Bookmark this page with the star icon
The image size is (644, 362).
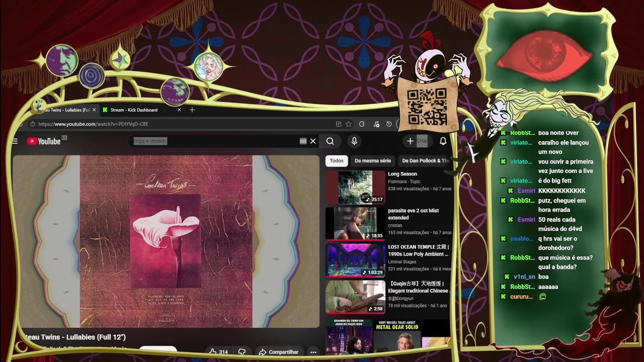[x=349, y=124]
